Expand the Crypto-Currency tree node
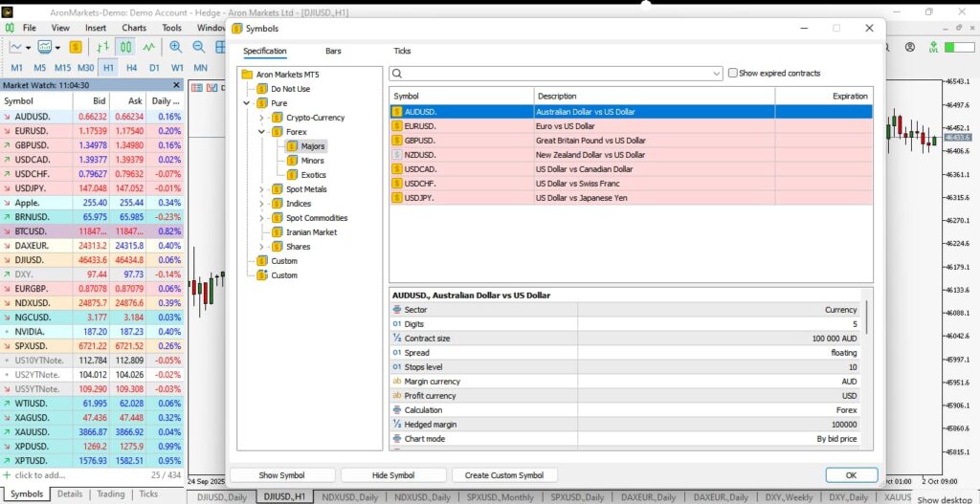The height and width of the screenshot is (504, 980). coord(262,118)
